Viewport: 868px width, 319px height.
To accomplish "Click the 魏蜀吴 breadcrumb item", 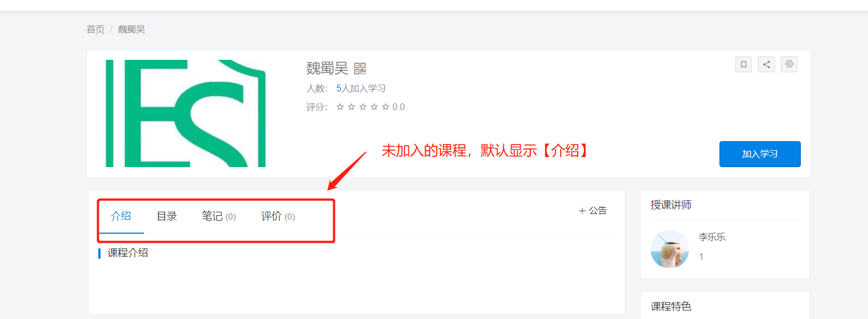I will [x=132, y=29].
